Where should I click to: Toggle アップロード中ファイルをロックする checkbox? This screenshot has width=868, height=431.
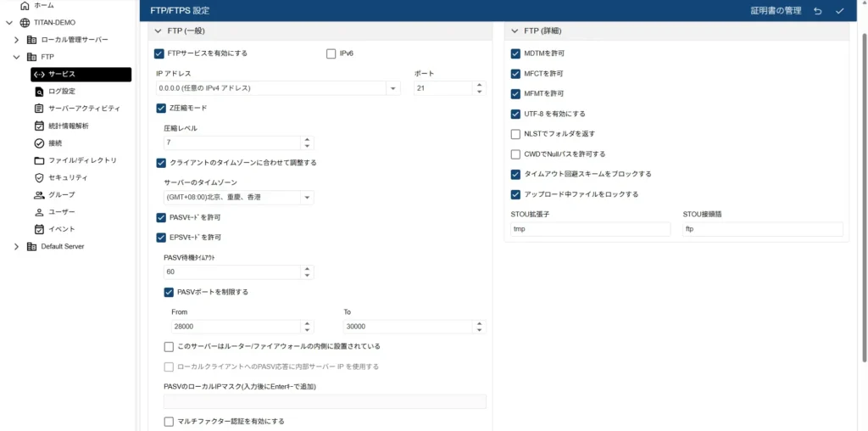(516, 194)
